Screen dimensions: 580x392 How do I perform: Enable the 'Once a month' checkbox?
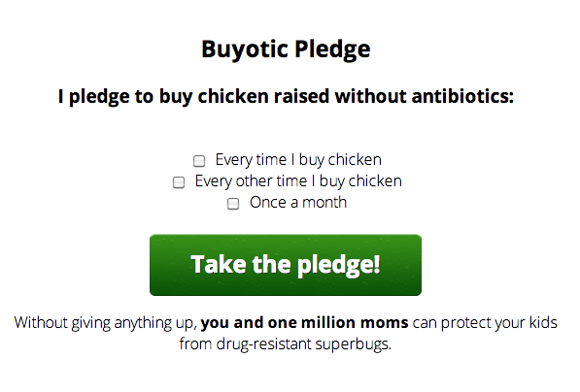click(x=233, y=204)
